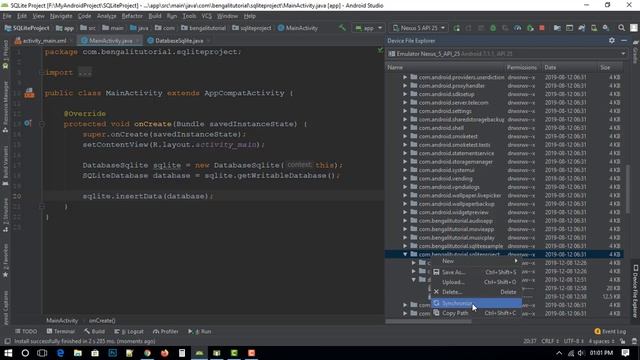Click the Make Project hammer icon
Image resolution: width=640 pixels, height=360 pixels.
point(342,28)
